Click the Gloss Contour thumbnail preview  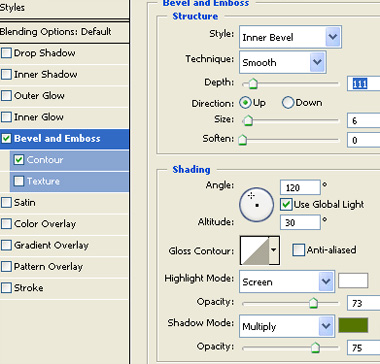[x=255, y=250]
